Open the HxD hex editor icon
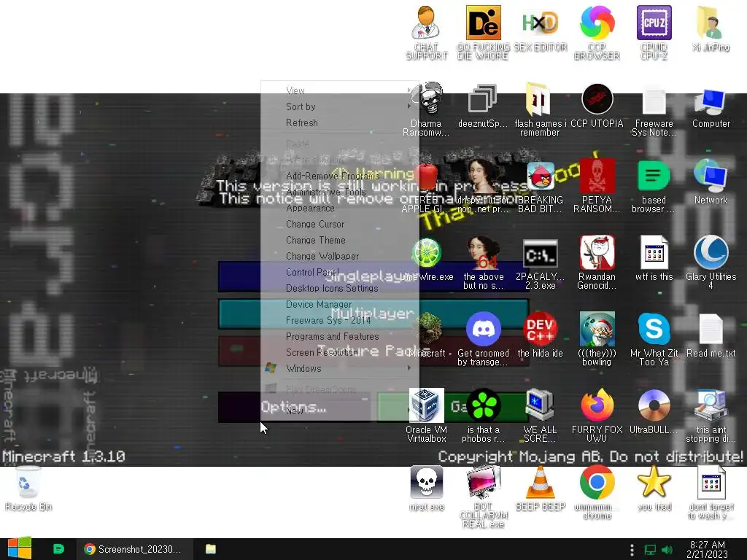Image resolution: width=747 pixels, height=560 pixels. (x=540, y=23)
